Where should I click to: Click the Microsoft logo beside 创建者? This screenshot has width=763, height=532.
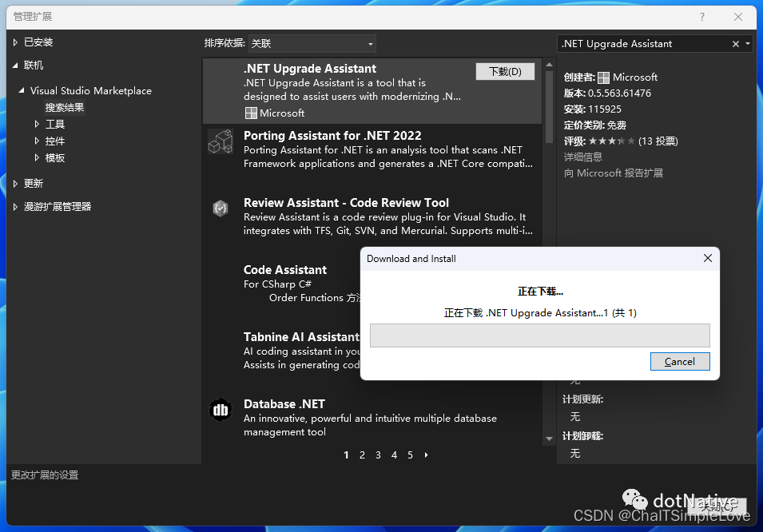(603, 77)
